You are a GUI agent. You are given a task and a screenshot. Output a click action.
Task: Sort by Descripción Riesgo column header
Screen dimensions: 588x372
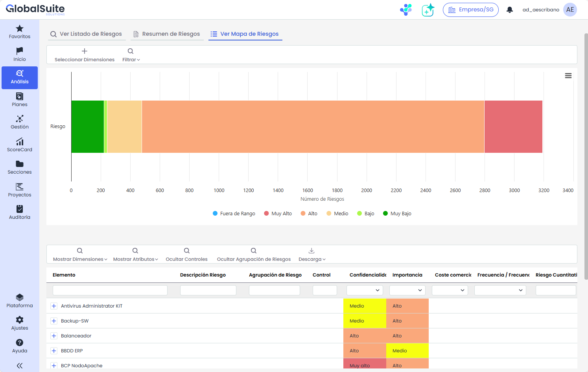pyautogui.click(x=203, y=275)
